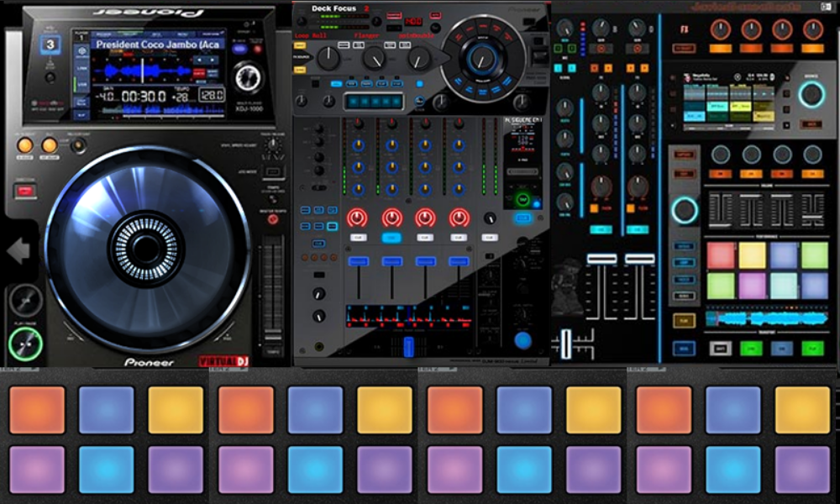This screenshot has height=504, width=840.
Task: Tap the LINK source button on player screen
Action: coord(82,68)
